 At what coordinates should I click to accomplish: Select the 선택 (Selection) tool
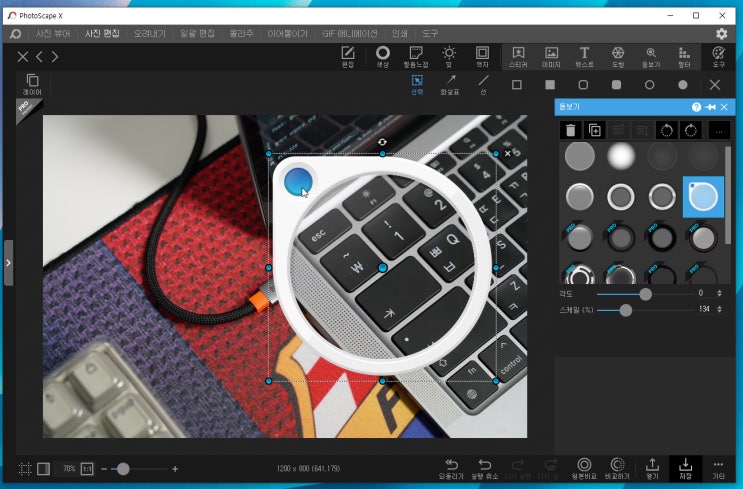pos(417,85)
